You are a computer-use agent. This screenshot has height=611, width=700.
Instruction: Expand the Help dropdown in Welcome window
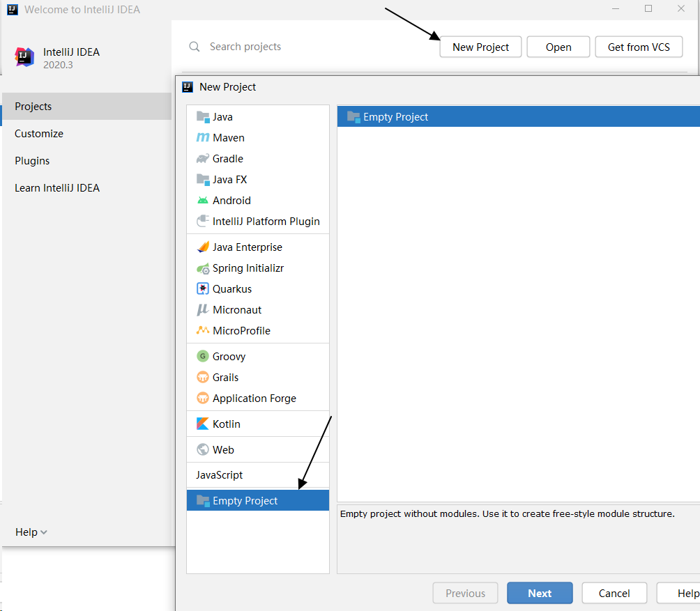(31, 532)
